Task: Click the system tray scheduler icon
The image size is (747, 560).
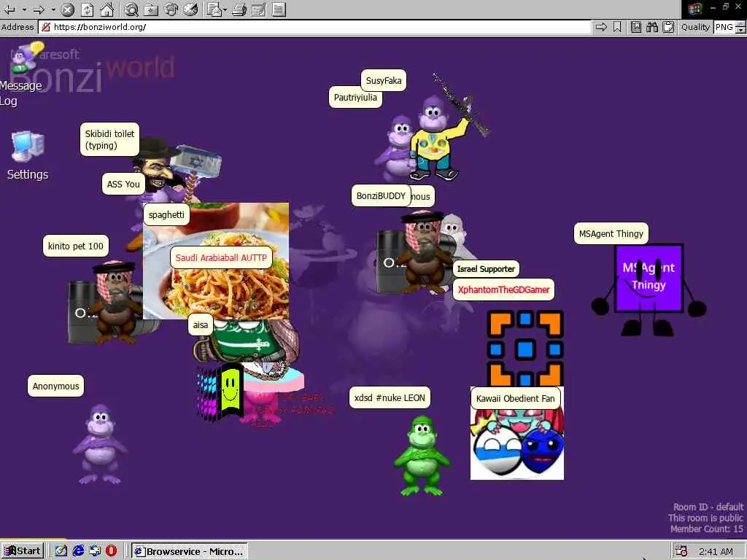Action: coord(681,551)
